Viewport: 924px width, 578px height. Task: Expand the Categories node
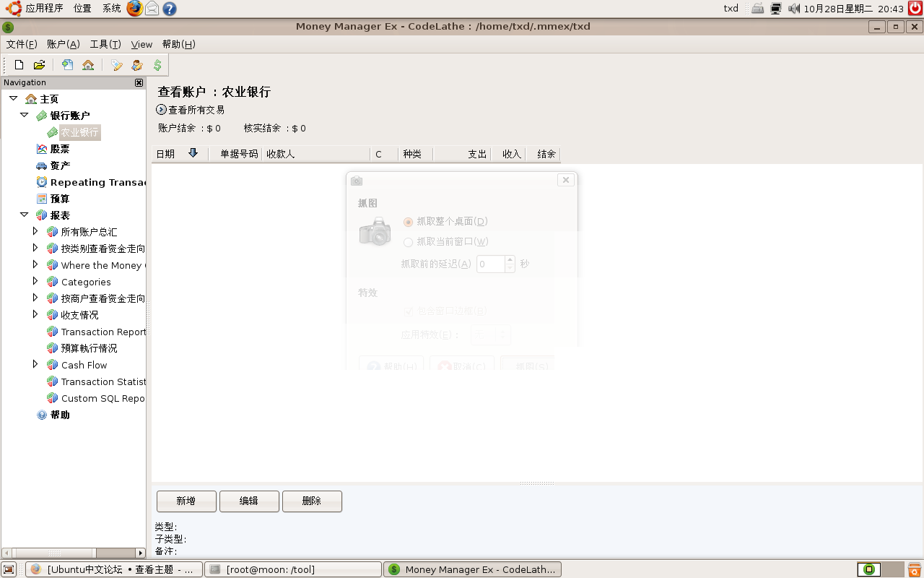tap(35, 281)
